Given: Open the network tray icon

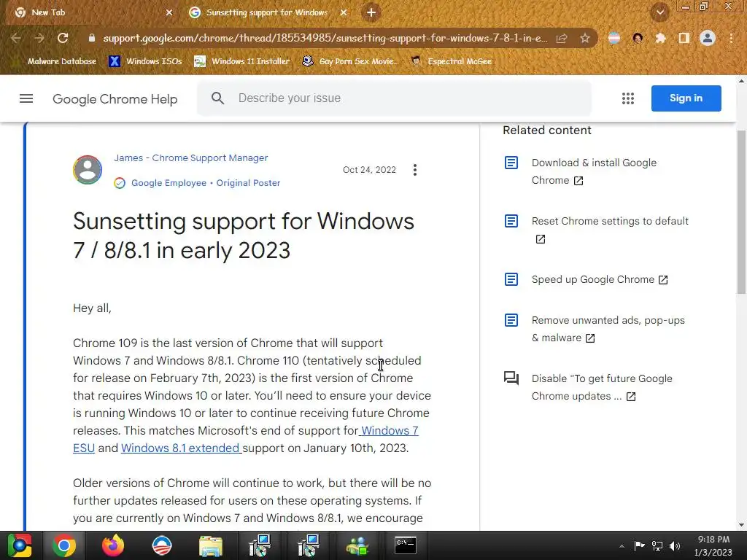Looking at the screenshot, I should tap(657, 546).
